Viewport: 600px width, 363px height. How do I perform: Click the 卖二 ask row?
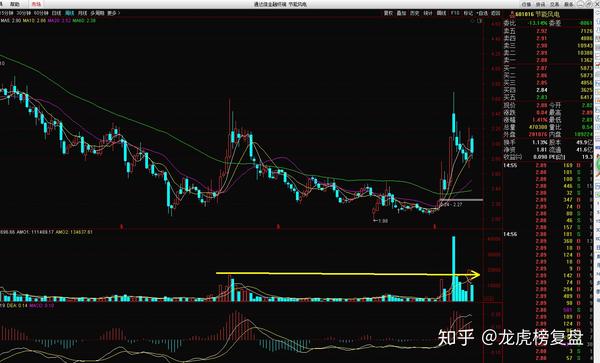tap(548, 53)
